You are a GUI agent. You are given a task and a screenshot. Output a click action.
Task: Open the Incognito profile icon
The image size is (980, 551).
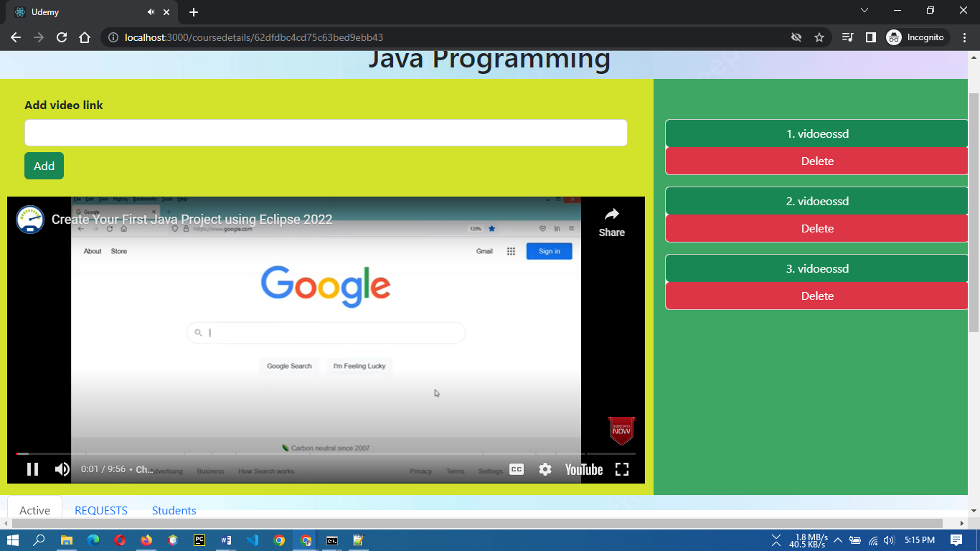(x=893, y=37)
